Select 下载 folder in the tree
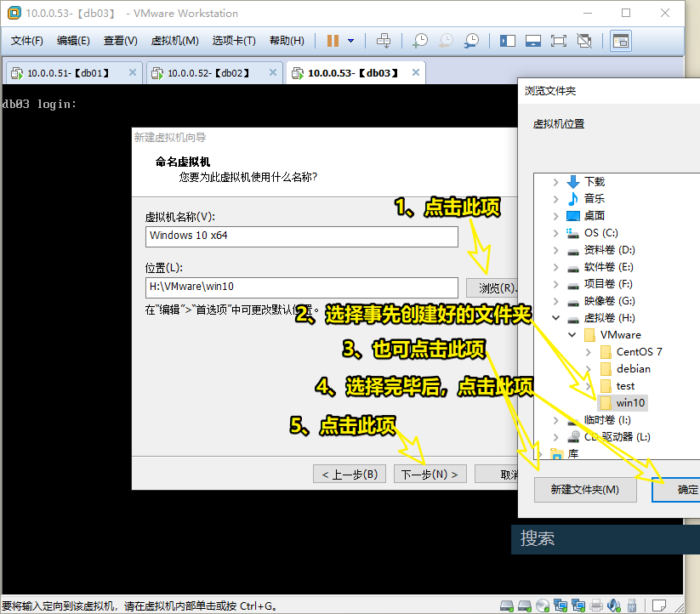Image resolution: width=700 pixels, height=614 pixels. (x=595, y=182)
